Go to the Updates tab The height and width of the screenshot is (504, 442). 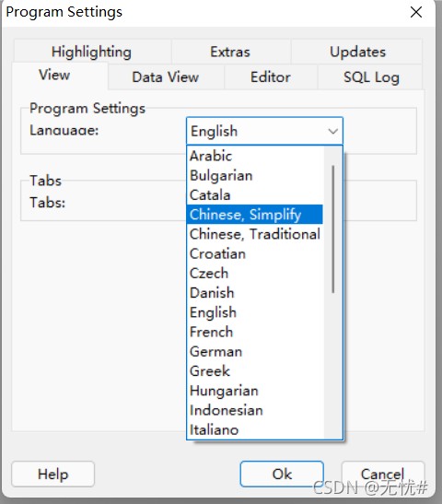tap(357, 52)
